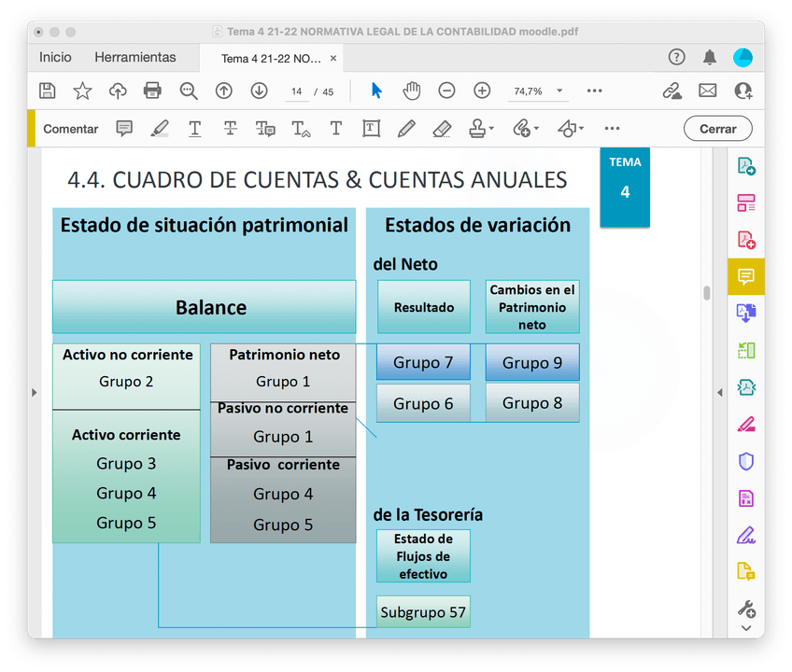The width and height of the screenshot is (792, 672).
Task: Open notifications bell icon
Action: [710, 58]
